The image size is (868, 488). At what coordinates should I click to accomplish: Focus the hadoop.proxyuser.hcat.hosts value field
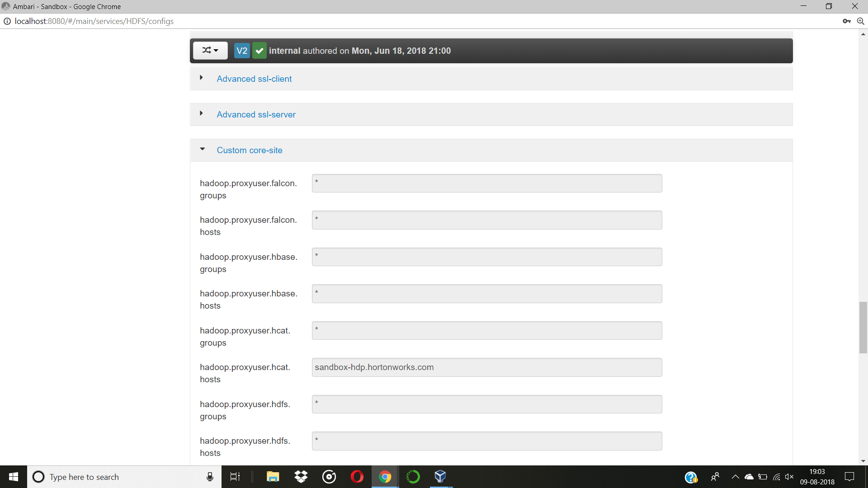pyautogui.click(x=486, y=367)
